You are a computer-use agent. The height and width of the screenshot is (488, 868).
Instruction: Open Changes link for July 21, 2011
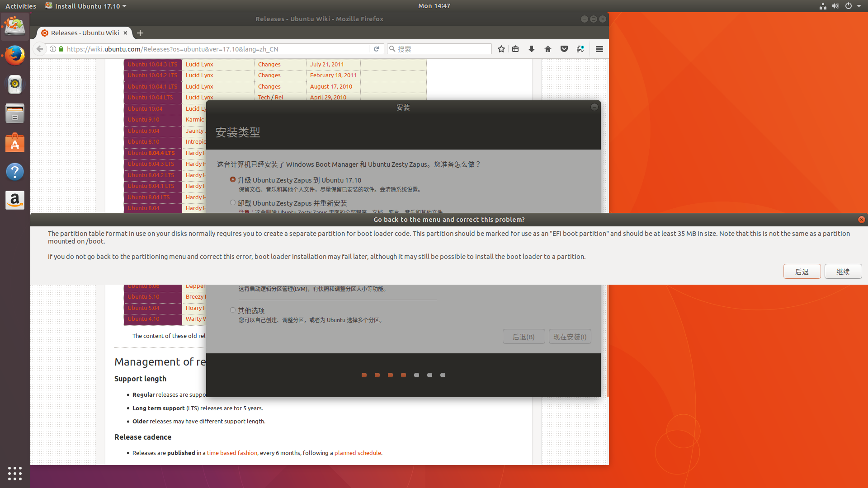tap(269, 65)
